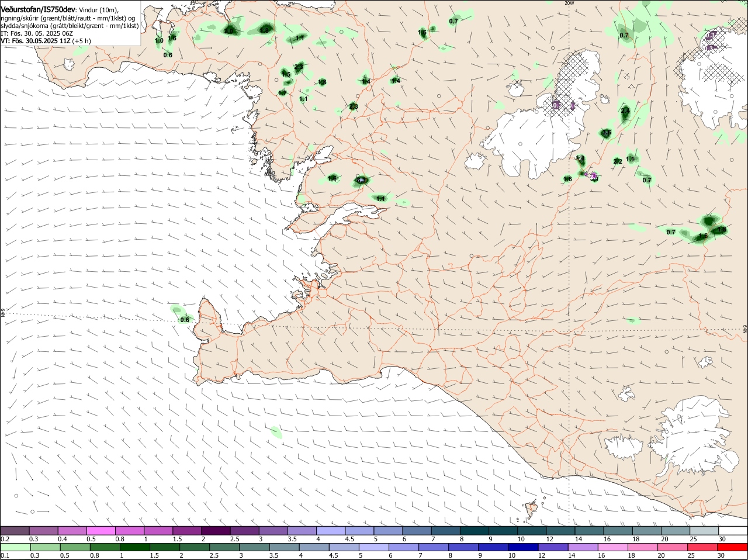748x560 pixels.
Task: Select the dark blue rain-scale swatch labeled 10
Action: [523, 547]
